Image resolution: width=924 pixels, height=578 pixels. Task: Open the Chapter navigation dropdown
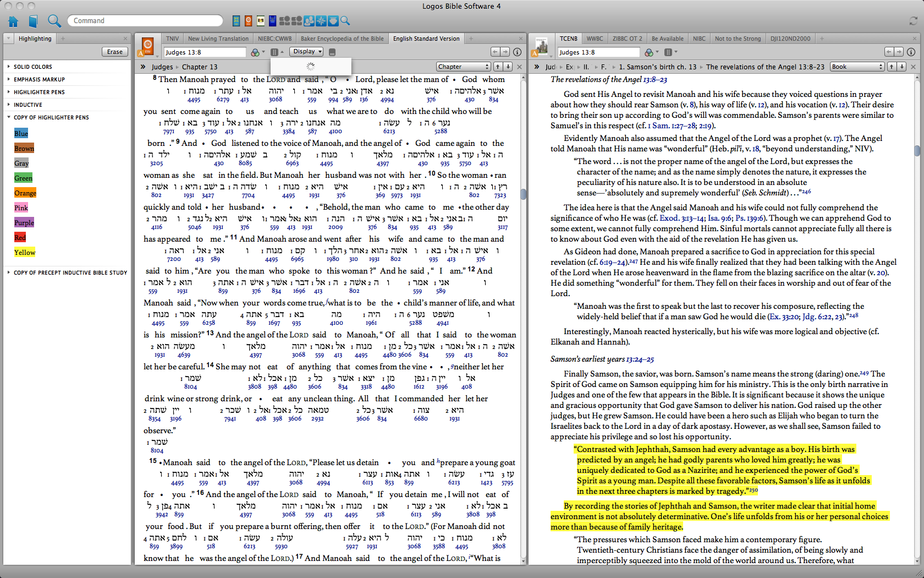tap(463, 67)
